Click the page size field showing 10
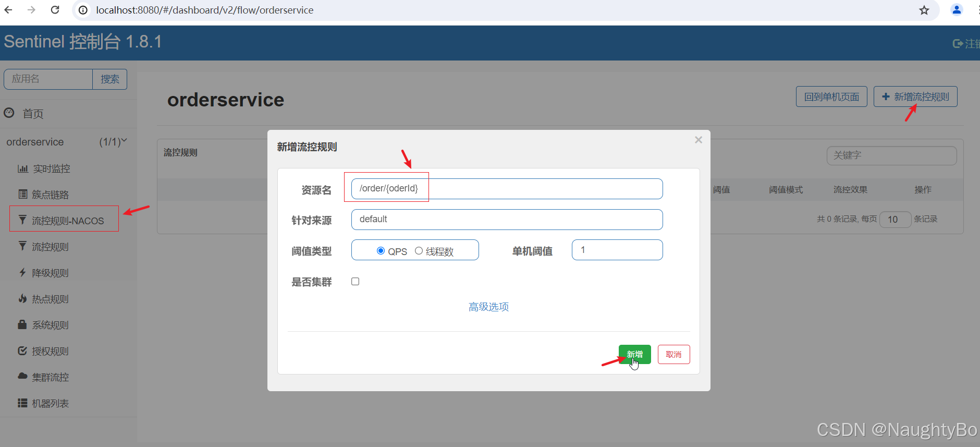The height and width of the screenshot is (447, 980). point(895,220)
